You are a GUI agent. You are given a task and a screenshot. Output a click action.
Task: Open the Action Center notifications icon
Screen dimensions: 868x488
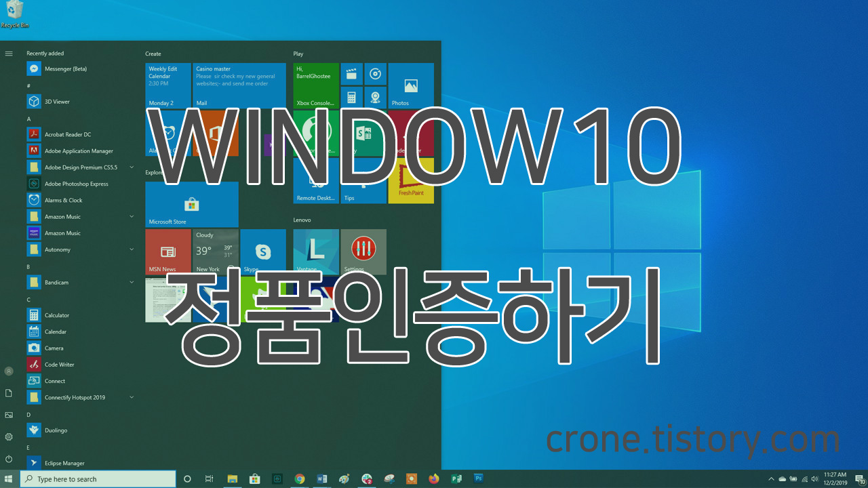(x=859, y=479)
